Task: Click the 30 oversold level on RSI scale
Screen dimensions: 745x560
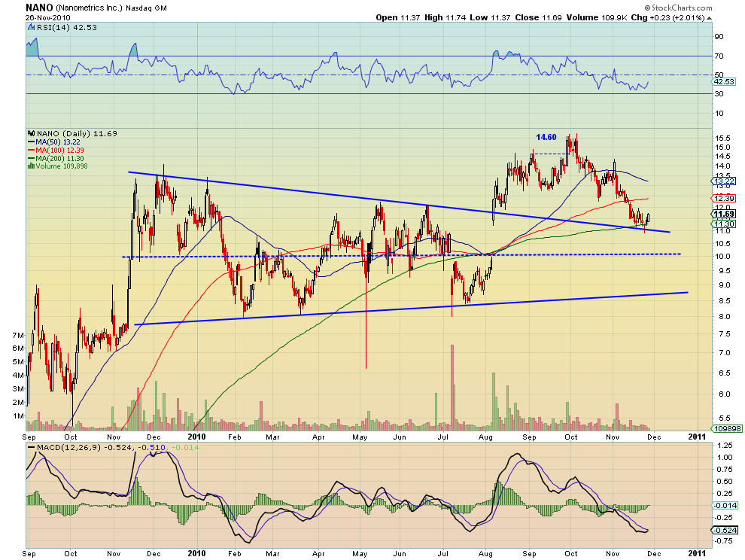Action: (719, 94)
